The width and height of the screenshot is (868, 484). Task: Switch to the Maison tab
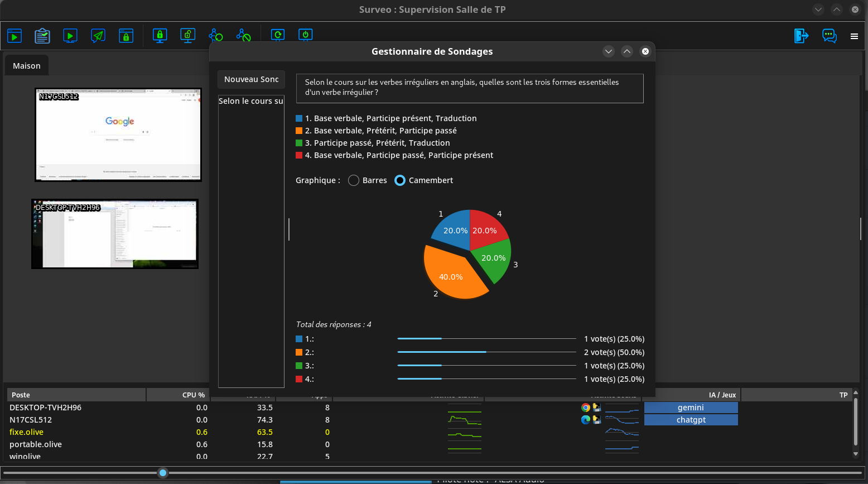point(27,66)
